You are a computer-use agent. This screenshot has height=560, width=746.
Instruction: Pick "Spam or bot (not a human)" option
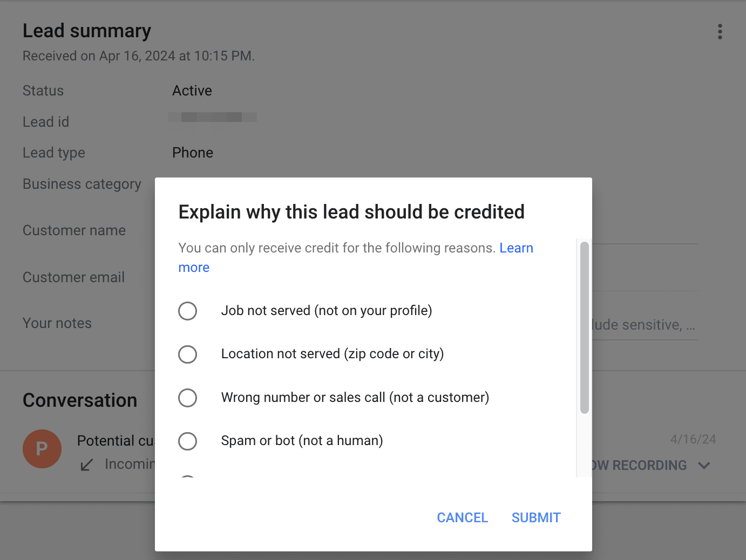187,441
